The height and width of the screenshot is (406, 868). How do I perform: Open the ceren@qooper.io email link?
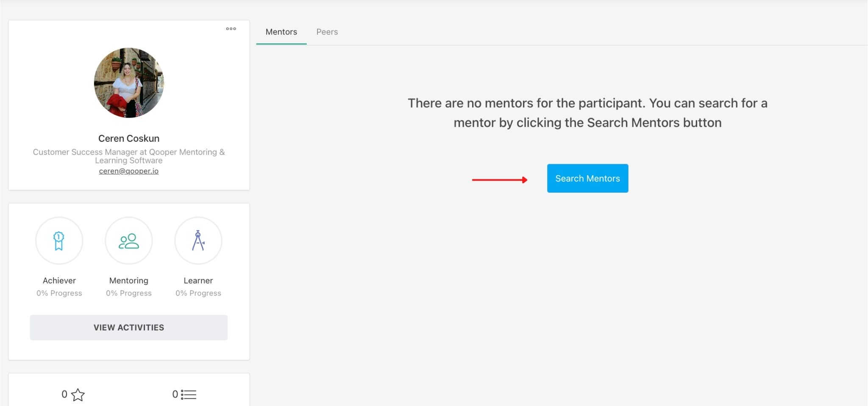pos(129,171)
